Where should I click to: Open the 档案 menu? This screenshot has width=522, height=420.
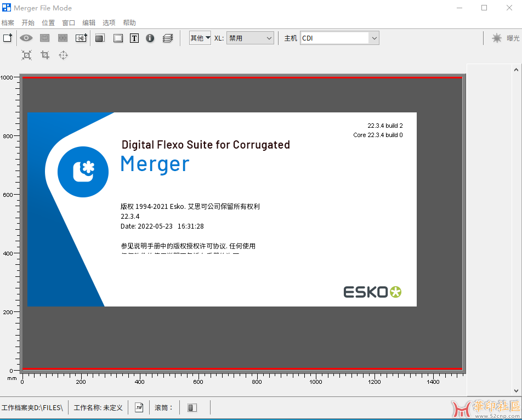[x=8, y=22]
